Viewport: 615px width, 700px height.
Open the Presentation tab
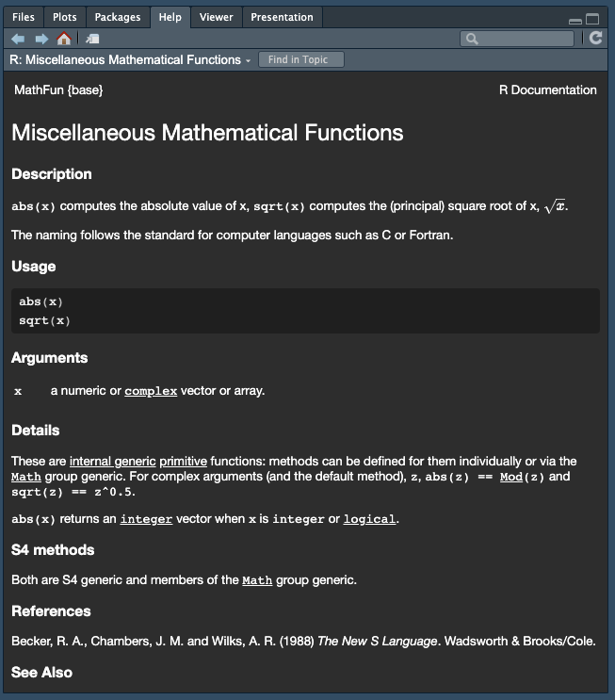point(282,17)
